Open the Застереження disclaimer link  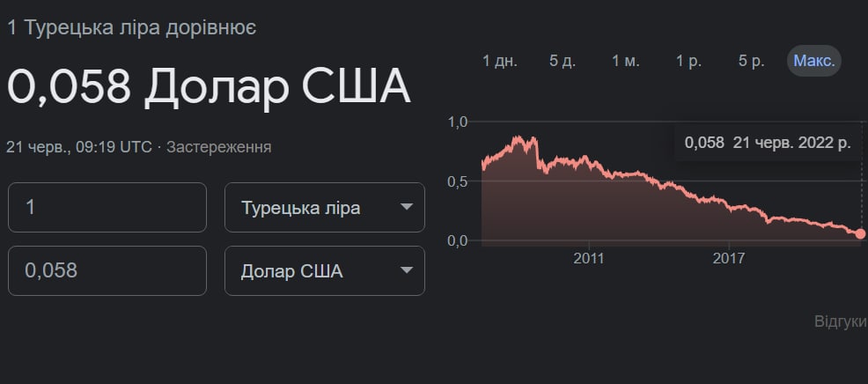218,146
